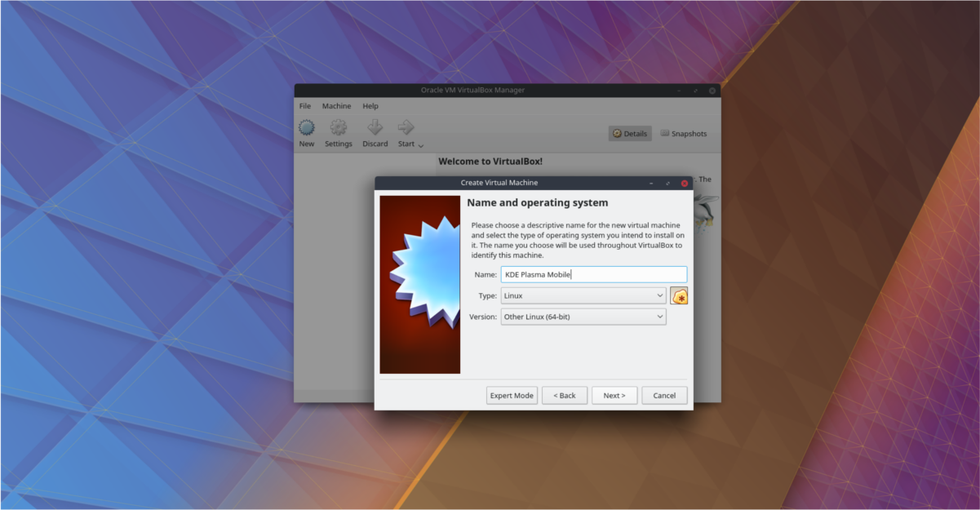Open Settings gear in VirtualBox Manager toolbar
The image size is (980, 510).
pyautogui.click(x=339, y=127)
